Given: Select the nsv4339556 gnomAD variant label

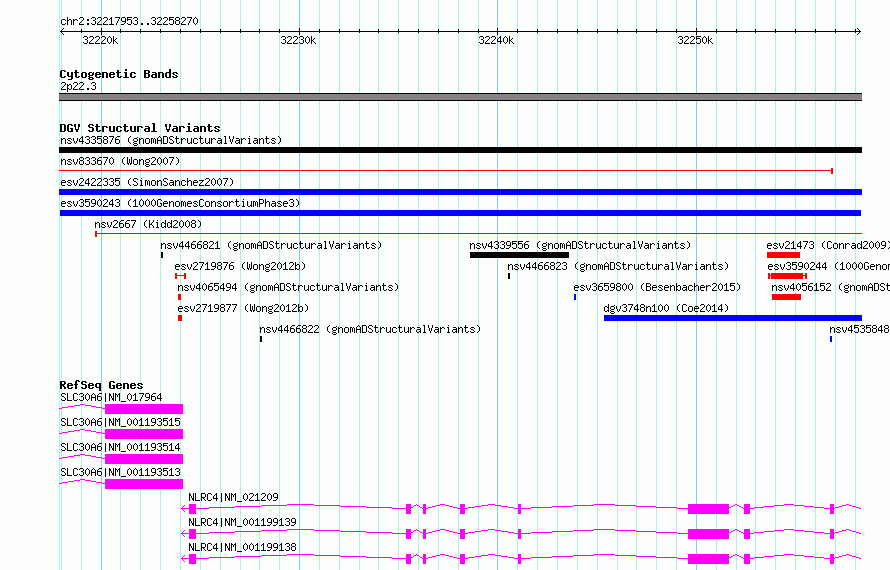Looking at the screenshot, I should tap(580, 245).
